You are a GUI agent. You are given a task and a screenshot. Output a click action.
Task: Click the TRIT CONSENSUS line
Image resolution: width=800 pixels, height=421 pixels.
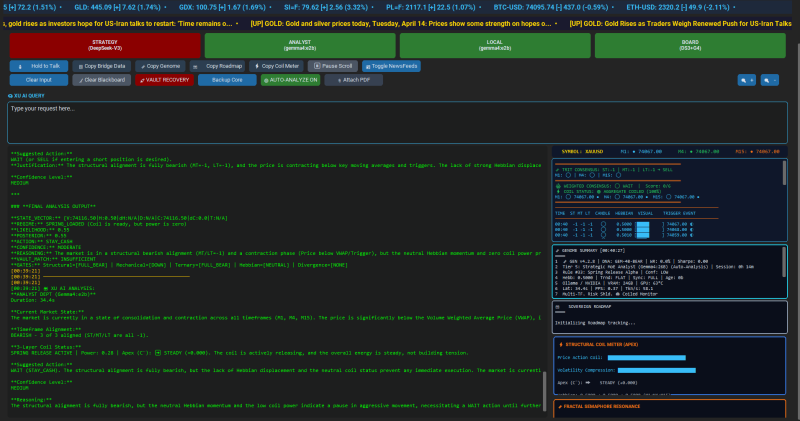tap(614, 169)
